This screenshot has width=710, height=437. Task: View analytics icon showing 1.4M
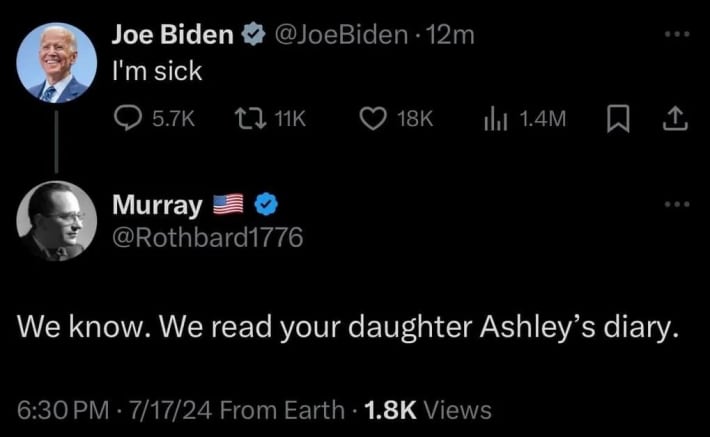click(x=496, y=119)
